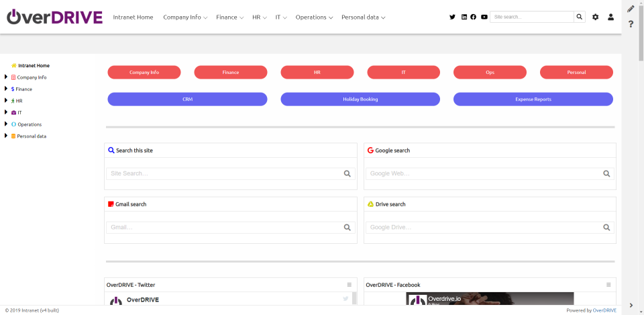Click the red Personal button

pos(577,73)
